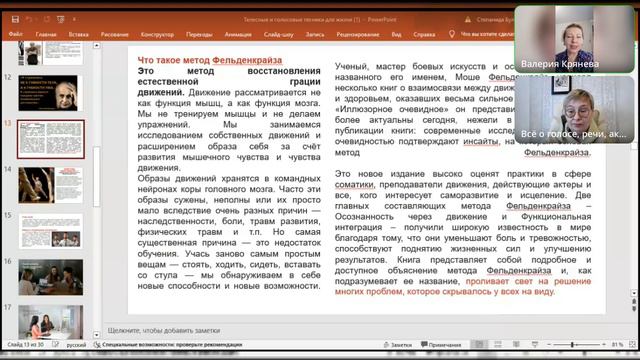The width and height of the screenshot is (640, 360).
Task: Click the notes field 'Щелкните, чтобы добавить заметки'
Action: click(164, 330)
